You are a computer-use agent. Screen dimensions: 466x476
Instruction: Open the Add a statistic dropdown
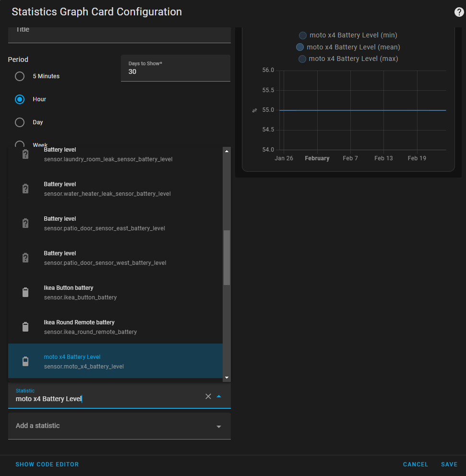119,426
